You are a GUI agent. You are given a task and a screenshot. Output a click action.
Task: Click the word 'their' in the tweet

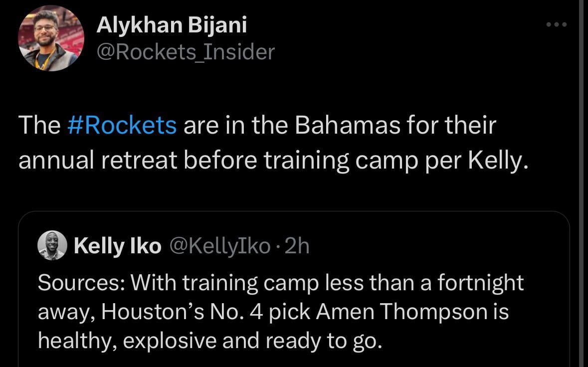point(471,125)
